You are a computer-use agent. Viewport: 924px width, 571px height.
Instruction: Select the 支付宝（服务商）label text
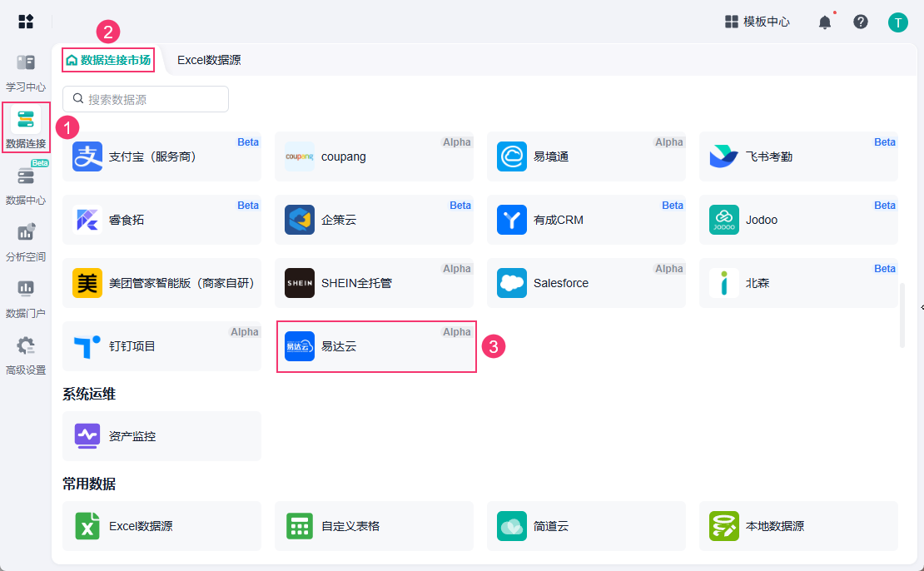coord(152,156)
